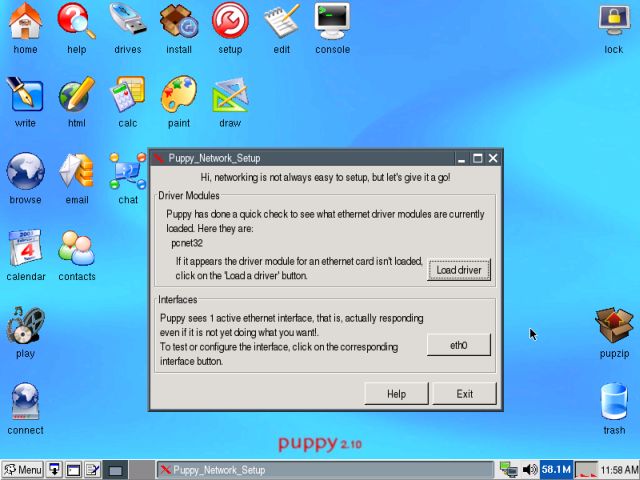Screen dimensions: 640x480
Task: Click the taskbar text editor launcher icon
Action: tap(93, 470)
